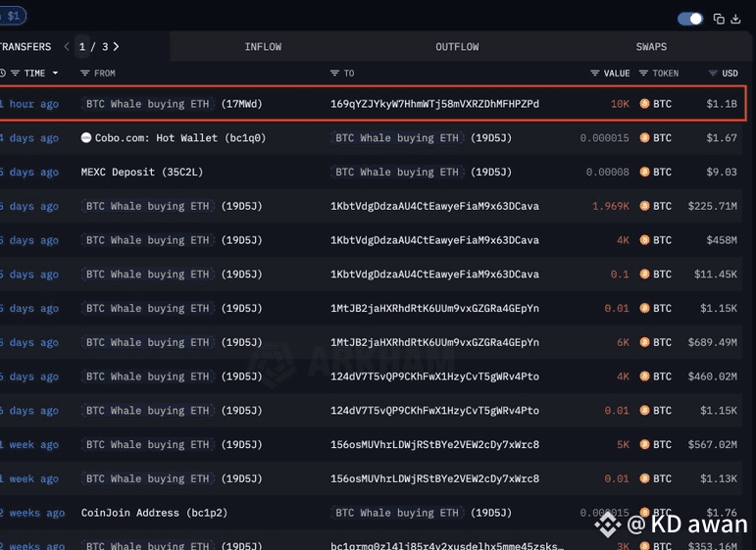The height and width of the screenshot is (550, 756).
Task: Open address 169qYZJYkyW7HhmWTj58mVXRZDhMFHPZPd
Action: [435, 104]
